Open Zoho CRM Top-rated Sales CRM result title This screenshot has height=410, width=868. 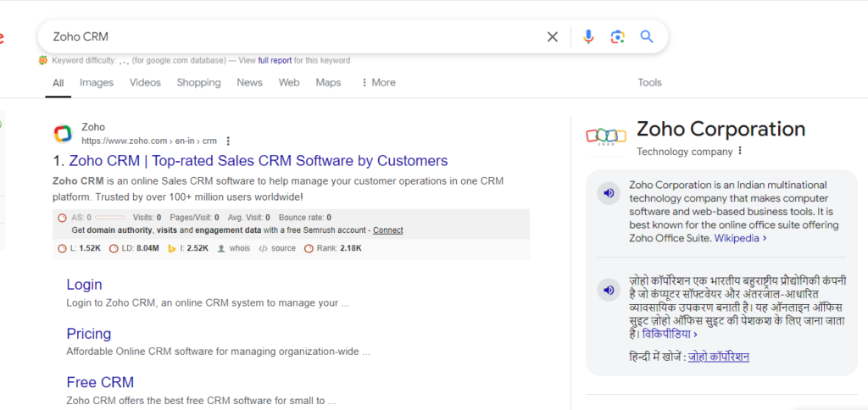click(x=259, y=161)
